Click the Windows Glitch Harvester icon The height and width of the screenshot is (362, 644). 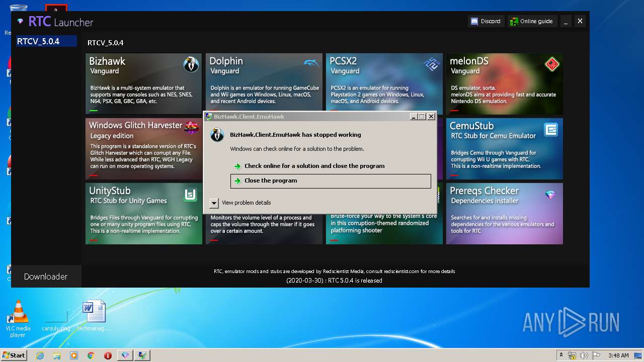click(x=191, y=128)
